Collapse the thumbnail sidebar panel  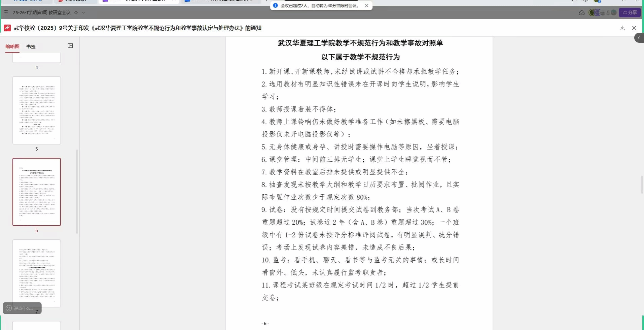[70, 46]
